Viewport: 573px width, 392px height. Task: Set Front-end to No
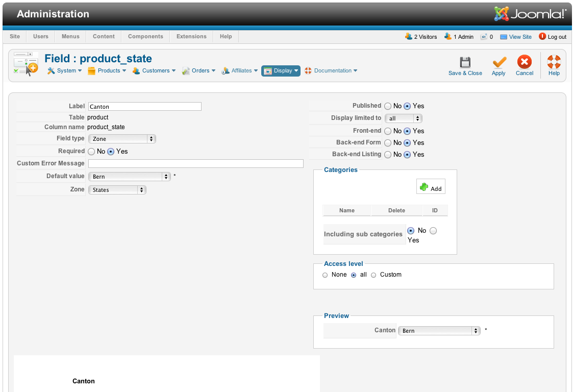388,131
